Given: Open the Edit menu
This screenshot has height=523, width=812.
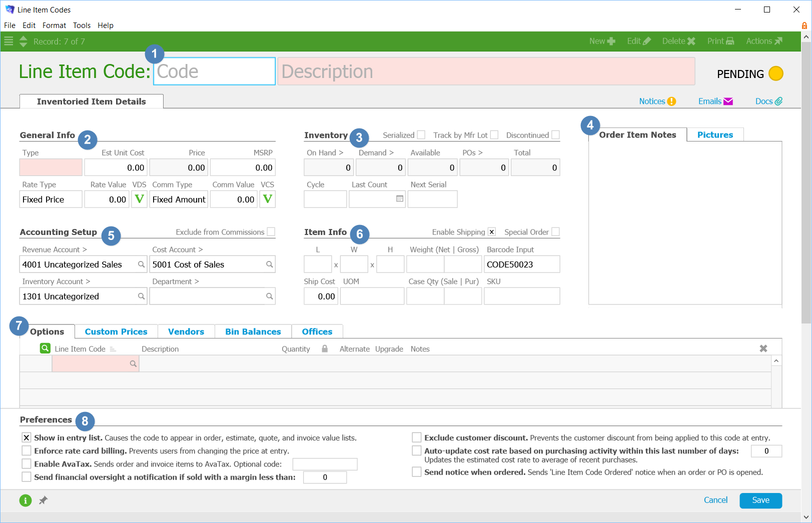Looking at the screenshot, I should tap(29, 25).
